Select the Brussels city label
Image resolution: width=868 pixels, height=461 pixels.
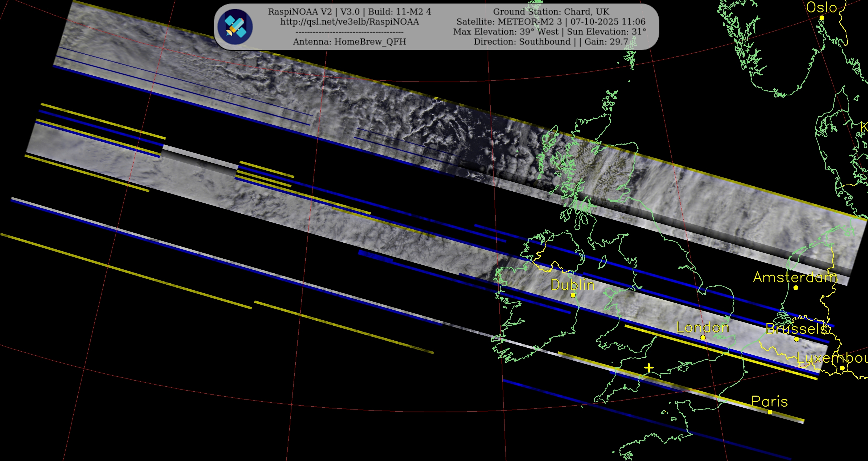tap(796, 329)
